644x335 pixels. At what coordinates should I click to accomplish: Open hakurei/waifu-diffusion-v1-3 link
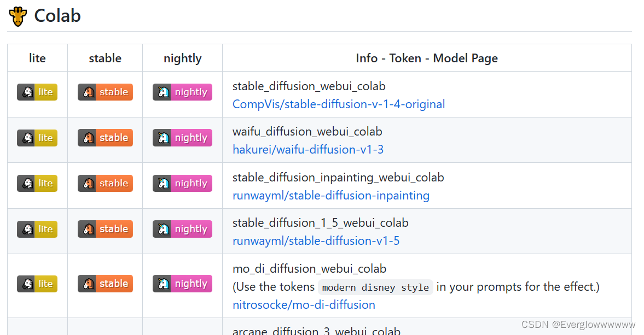[308, 150]
